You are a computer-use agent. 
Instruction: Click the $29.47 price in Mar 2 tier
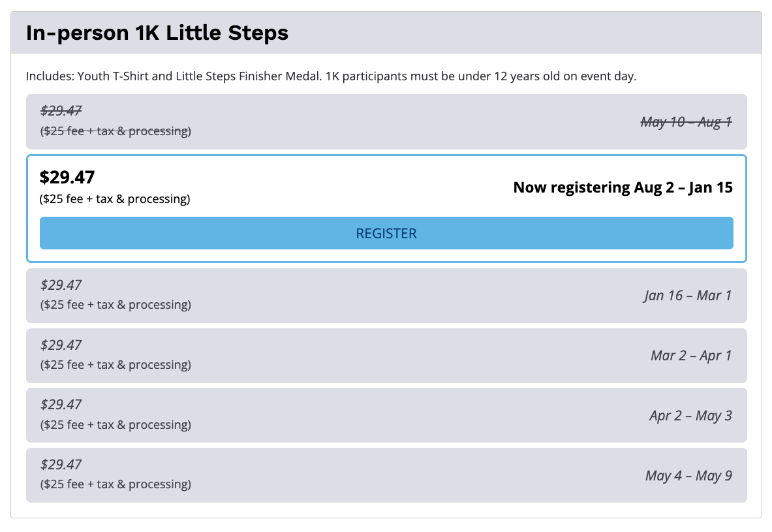coord(61,345)
